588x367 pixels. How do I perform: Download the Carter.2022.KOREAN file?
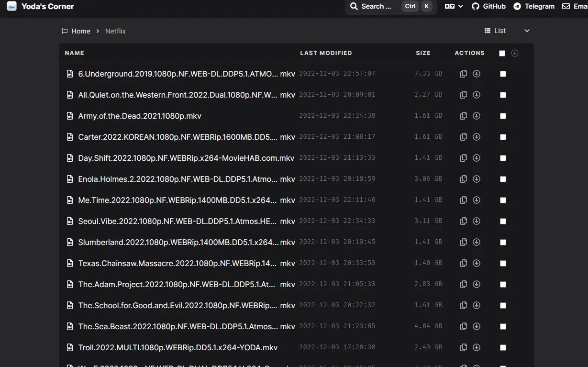pos(477,137)
